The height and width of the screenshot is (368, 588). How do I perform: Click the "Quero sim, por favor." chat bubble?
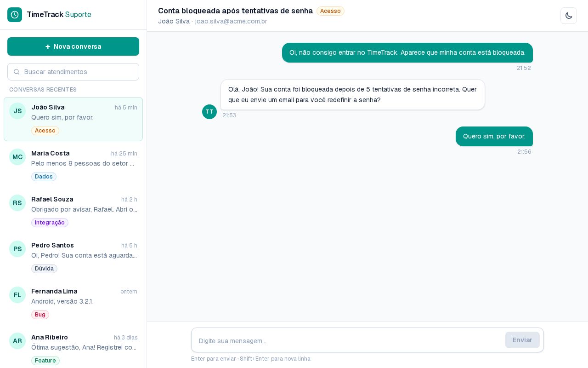pos(494,136)
